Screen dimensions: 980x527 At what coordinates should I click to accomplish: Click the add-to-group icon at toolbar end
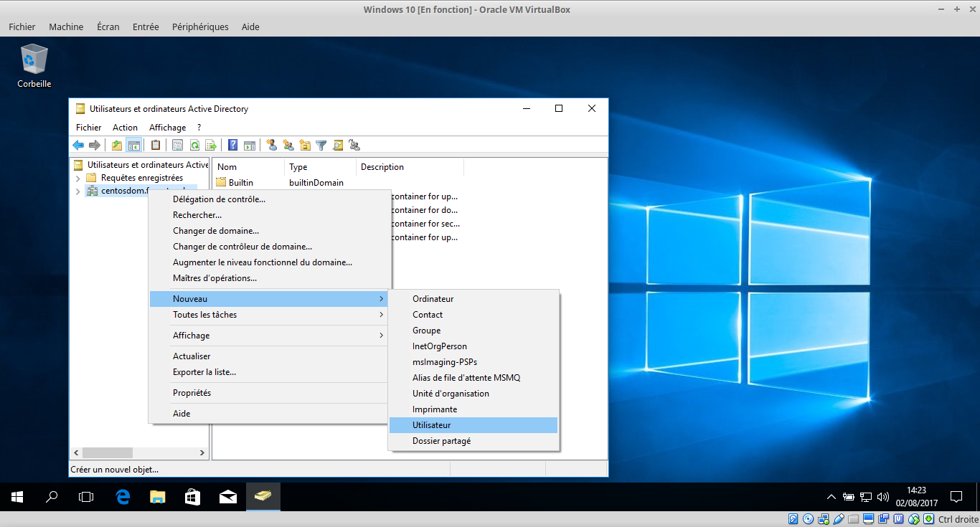pyautogui.click(x=354, y=146)
